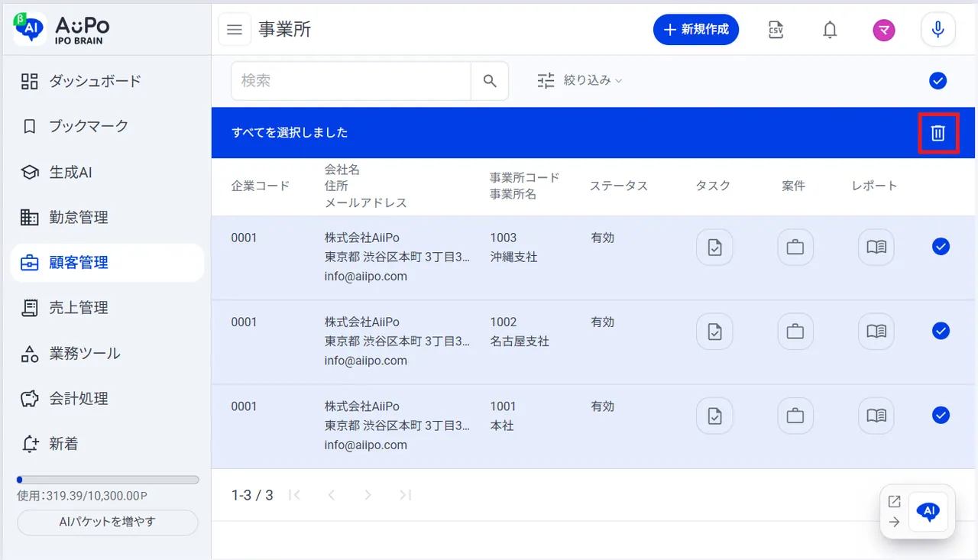Image resolution: width=978 pixels, height=560 pixels.
Task: Open 案件 briefcase icon for 本社
Action: click(x=795, y=416)
